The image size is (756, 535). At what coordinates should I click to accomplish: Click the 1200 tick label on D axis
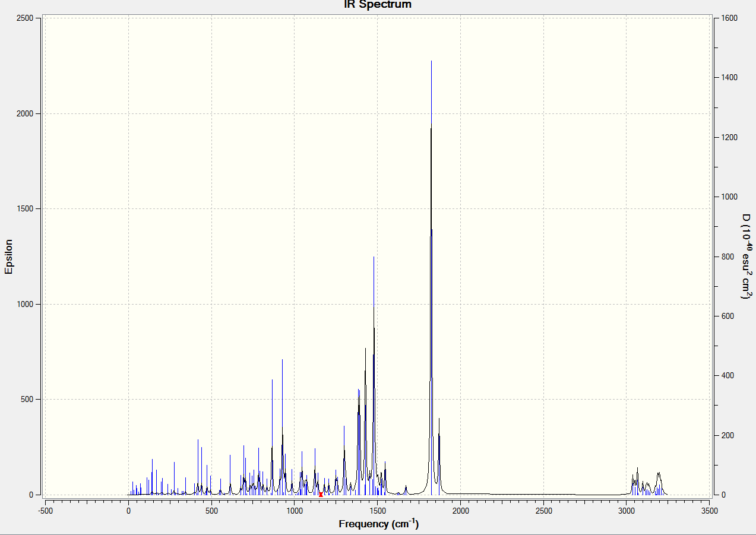coord(728,138)
